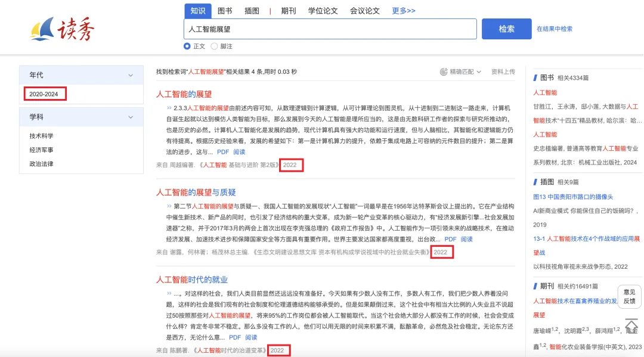Click 阅读 link of 人工智能的展望 result
Image resolution: width=644 pixels, height=357 pixels.
[239, 152]
